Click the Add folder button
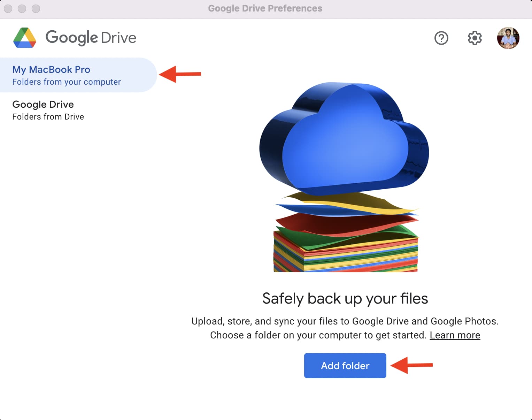 coord(345,366)
